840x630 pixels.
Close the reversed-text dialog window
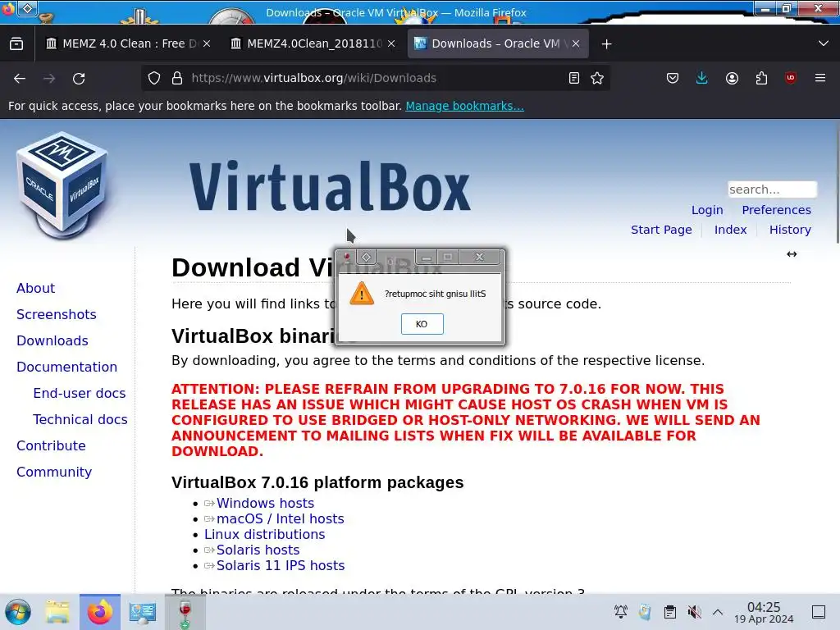click(479, 257)
